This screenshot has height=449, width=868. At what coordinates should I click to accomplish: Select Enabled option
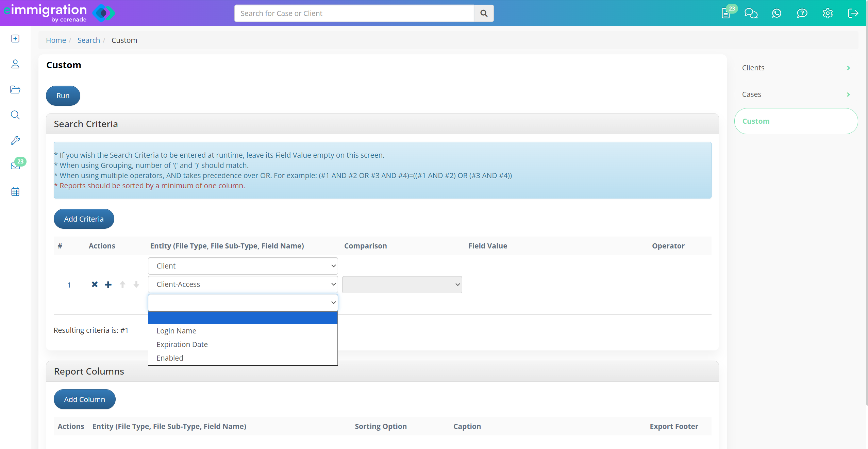243,358
